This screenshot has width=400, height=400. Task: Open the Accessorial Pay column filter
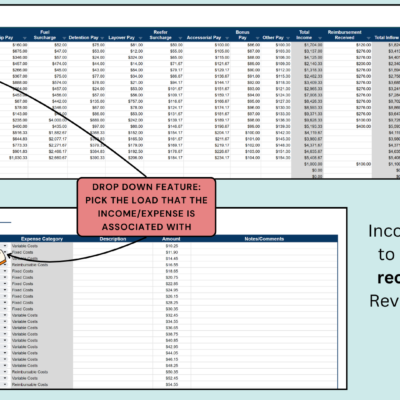[227, 38]
